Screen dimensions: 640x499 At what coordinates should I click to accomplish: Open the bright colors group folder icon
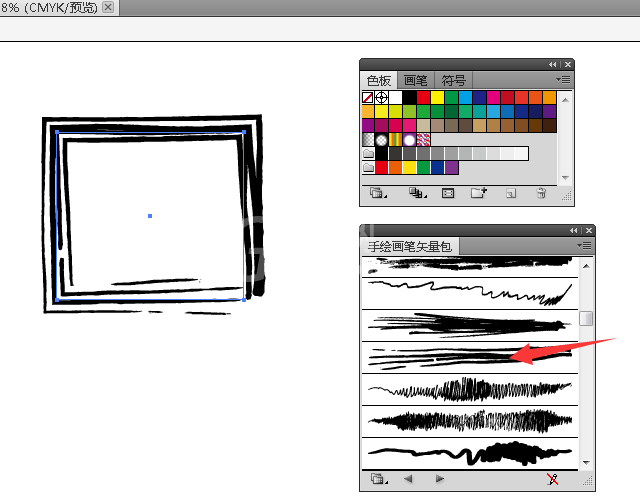click(368, 167)
